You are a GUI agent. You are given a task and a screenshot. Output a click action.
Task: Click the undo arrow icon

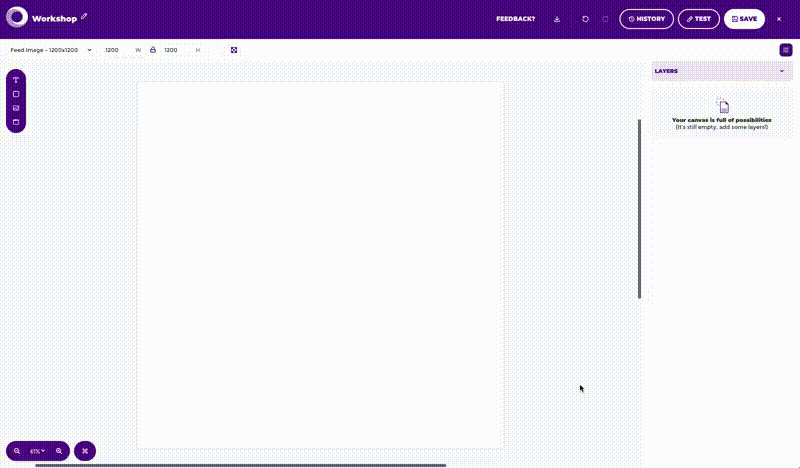(x=586, y=19)
